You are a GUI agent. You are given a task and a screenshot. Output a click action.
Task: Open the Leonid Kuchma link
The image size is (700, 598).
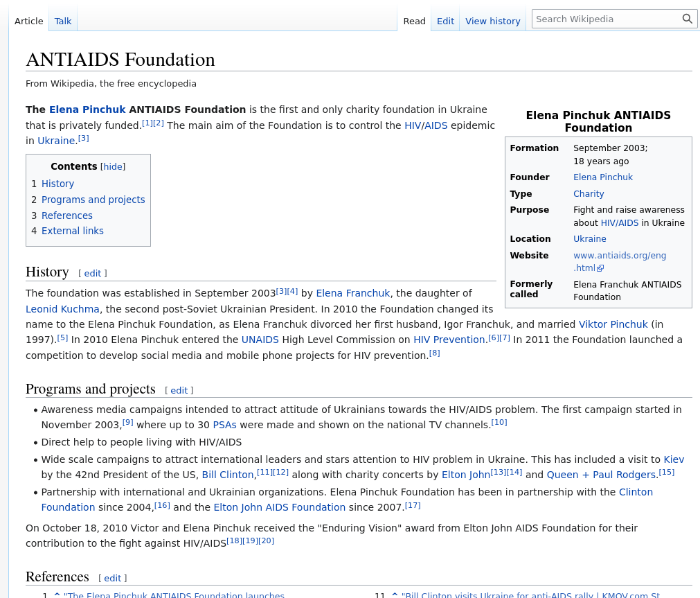point(62,309)
